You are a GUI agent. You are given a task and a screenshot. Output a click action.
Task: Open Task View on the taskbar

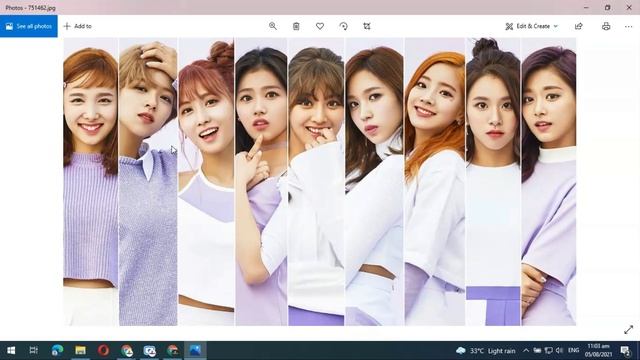pos(33,350)
